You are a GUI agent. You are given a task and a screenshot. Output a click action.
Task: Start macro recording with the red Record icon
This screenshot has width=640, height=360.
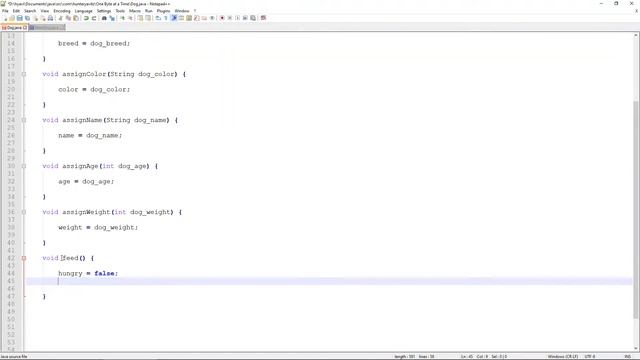(x=222, y=18)
